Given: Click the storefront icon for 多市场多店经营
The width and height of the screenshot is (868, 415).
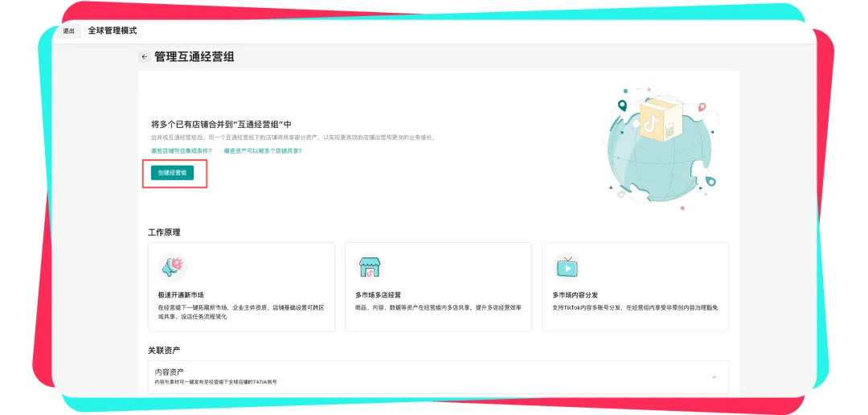Looking at the screenshot, I should tap(370, 266).
